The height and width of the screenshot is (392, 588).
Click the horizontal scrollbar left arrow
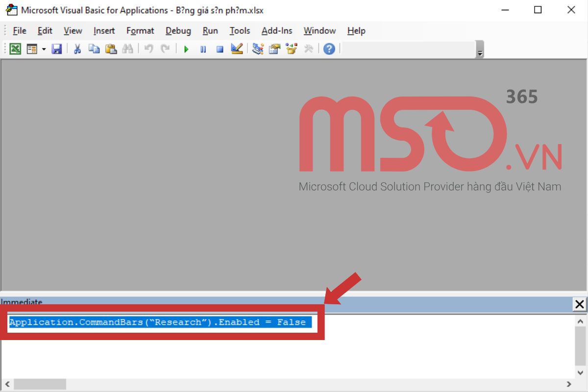(x=6, y=384)
